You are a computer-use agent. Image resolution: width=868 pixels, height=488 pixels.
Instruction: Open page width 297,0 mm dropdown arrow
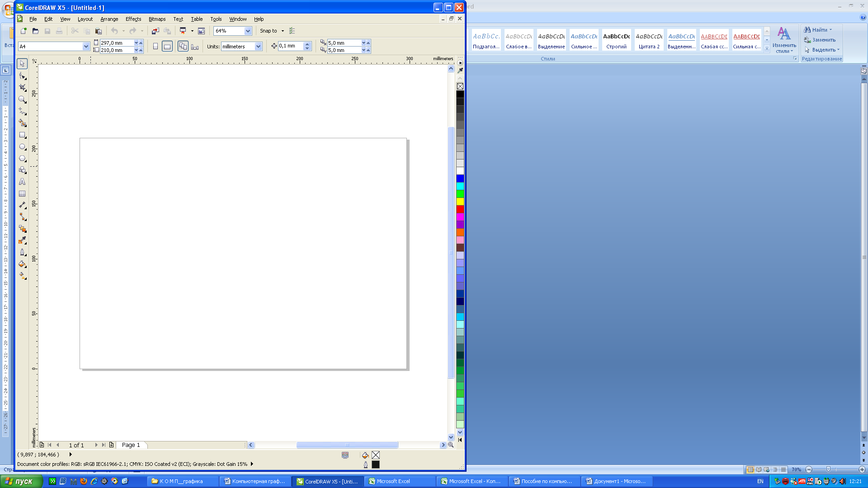136,42
